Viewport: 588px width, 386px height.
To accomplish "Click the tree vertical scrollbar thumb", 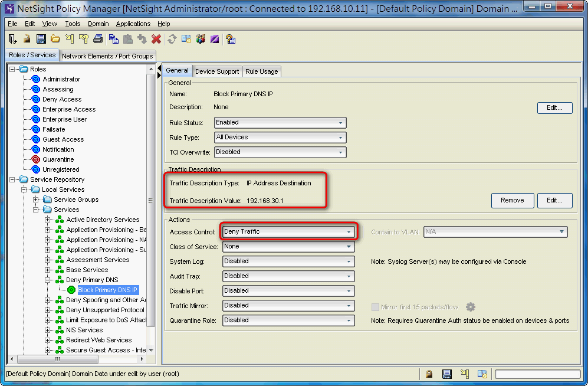I will pyautogui.click(x=151, y=200).
